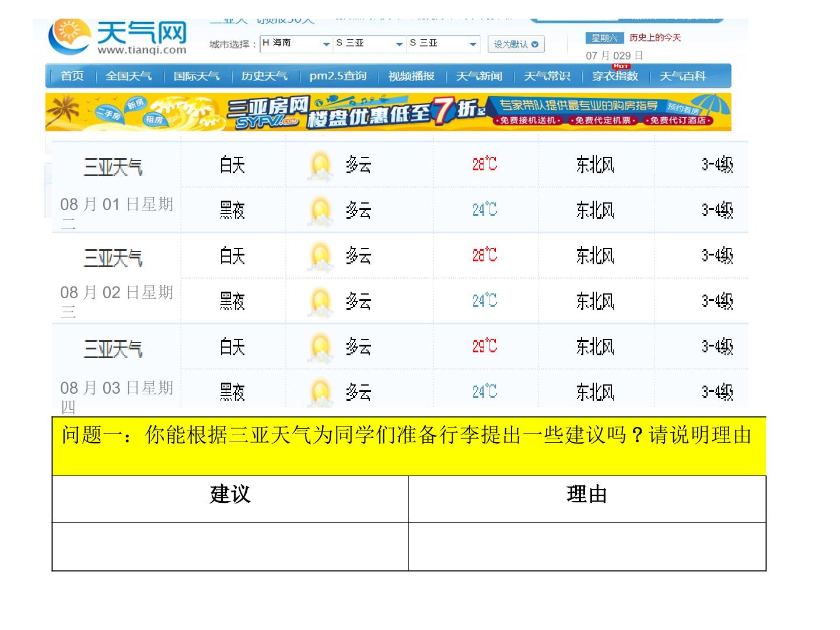The image size is (840, 630).
Task: Click the 设为默认 button
Action: click(x=516, y=44)
